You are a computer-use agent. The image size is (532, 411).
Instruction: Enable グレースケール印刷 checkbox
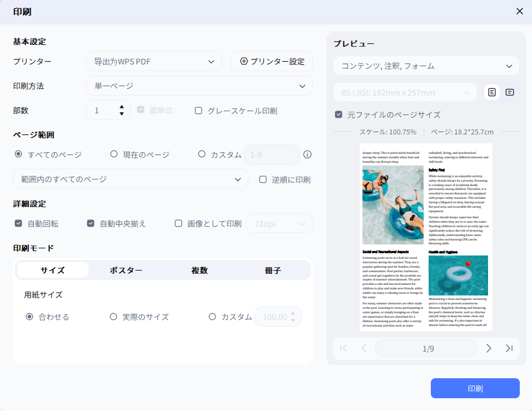pyautogui.click(x=198, y=111)
